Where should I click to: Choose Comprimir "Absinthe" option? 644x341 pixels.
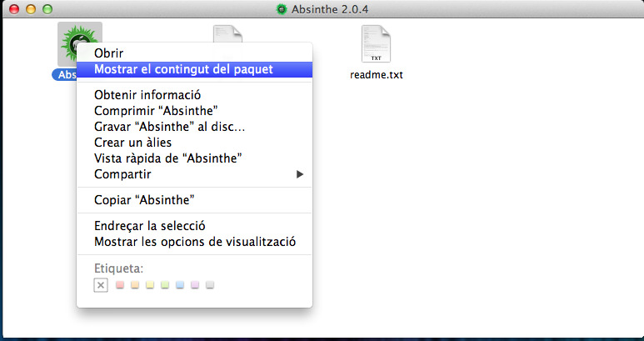tap(162, 111)
